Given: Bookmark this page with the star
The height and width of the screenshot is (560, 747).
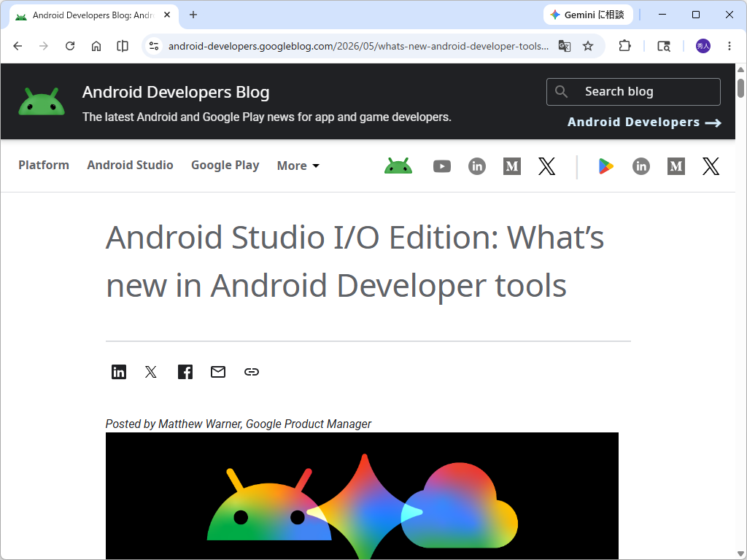Looking at the screenshot, I should tap(588, 46).
